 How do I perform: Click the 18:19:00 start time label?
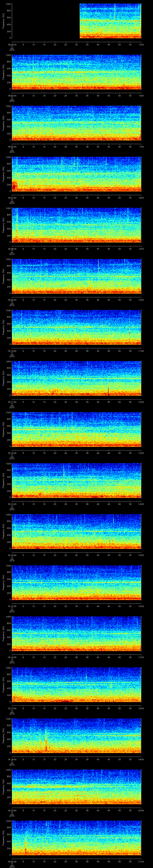(12, 810)
